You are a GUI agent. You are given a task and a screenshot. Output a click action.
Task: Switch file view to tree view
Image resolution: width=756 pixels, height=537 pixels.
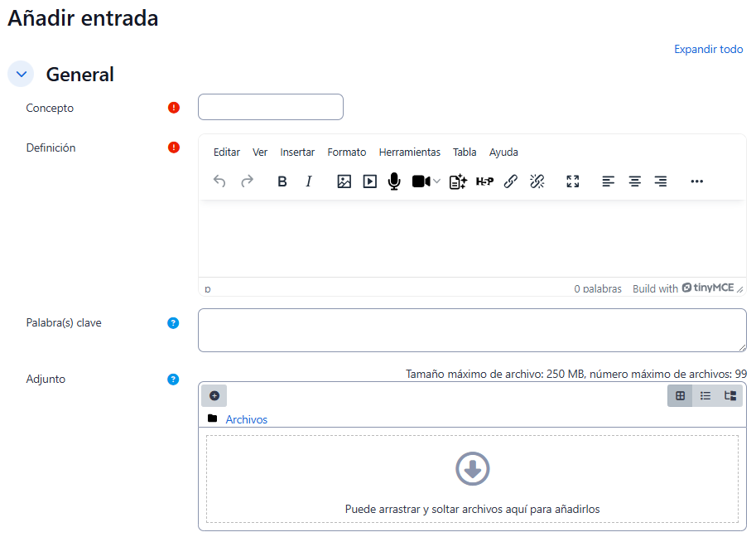pos(730,396)
